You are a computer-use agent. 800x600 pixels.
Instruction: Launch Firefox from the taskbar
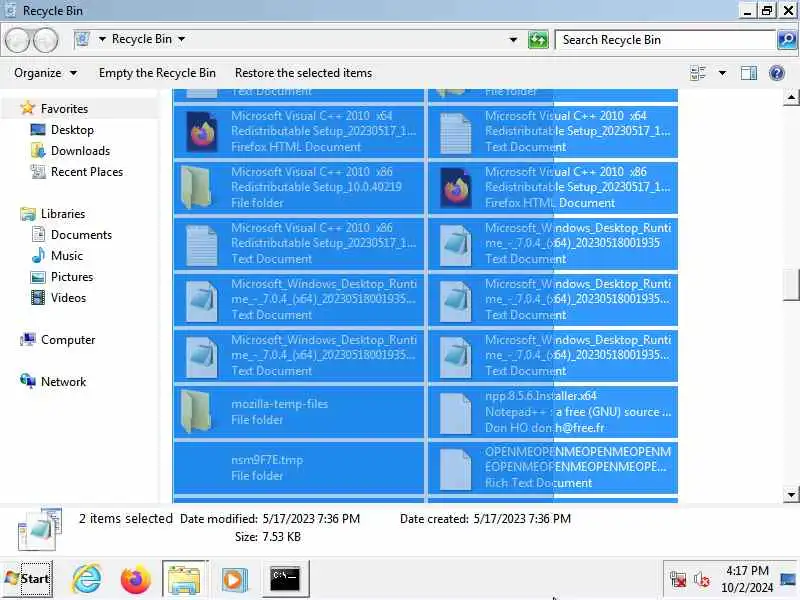click(x=136, y=579)
